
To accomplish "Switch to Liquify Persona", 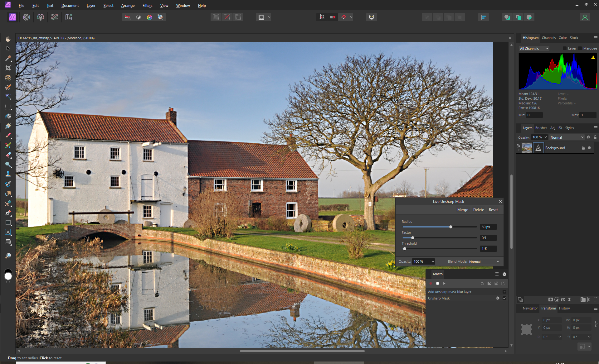I will (27, 17).
